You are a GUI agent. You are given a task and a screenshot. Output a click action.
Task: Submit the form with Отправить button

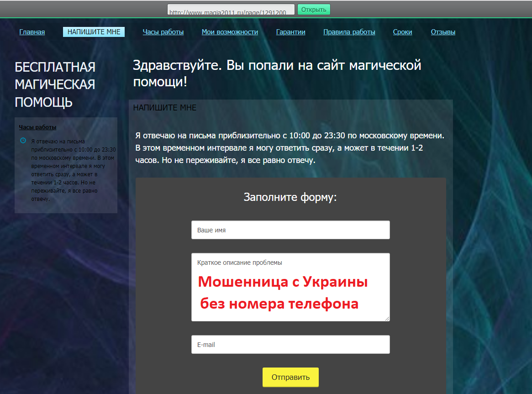290,377
